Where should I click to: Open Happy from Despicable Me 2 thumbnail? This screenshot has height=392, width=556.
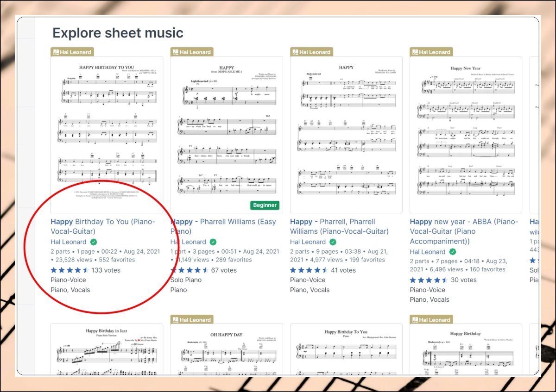coord(227,135)
